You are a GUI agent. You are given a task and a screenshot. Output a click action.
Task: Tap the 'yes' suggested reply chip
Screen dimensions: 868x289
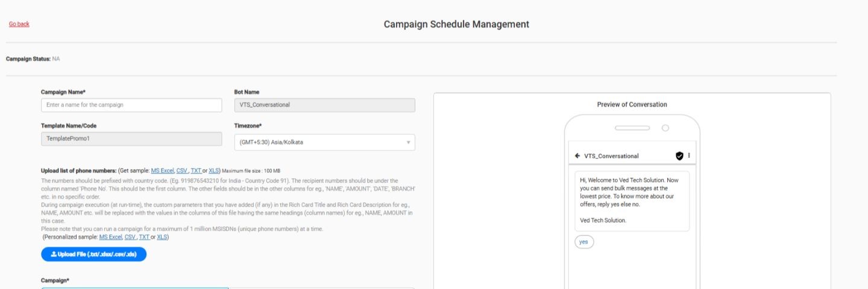(583, 242)
